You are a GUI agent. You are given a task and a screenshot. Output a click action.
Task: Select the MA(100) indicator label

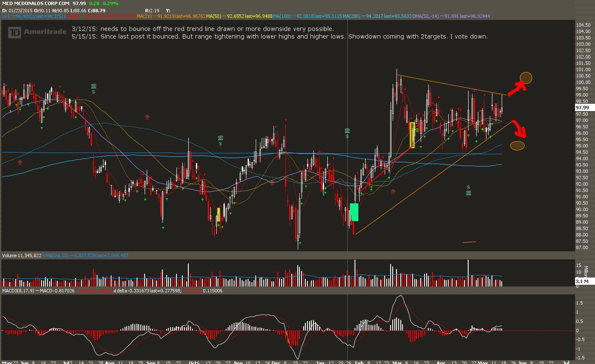[282, 16]
